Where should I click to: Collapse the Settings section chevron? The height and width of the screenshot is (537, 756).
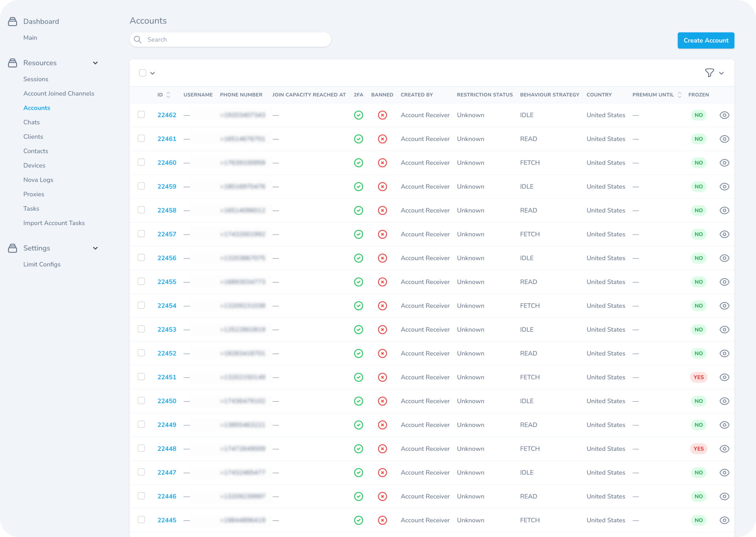(95, 248)
